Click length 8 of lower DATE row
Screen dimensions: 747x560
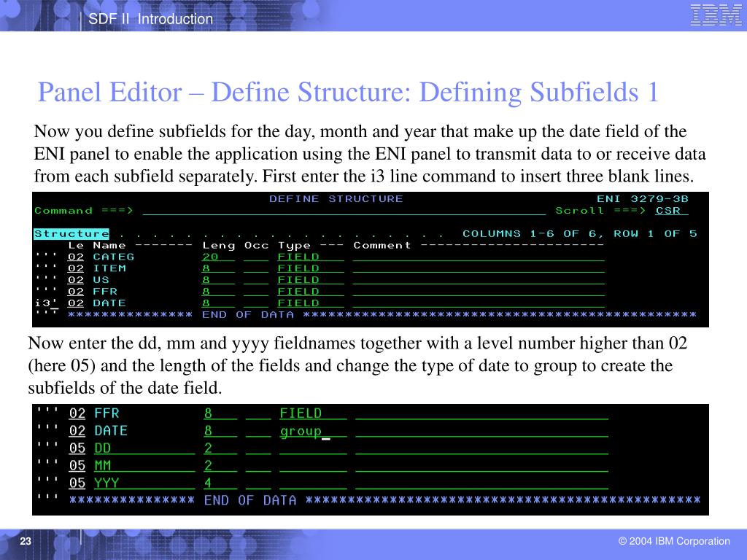[x=220, y=430]
